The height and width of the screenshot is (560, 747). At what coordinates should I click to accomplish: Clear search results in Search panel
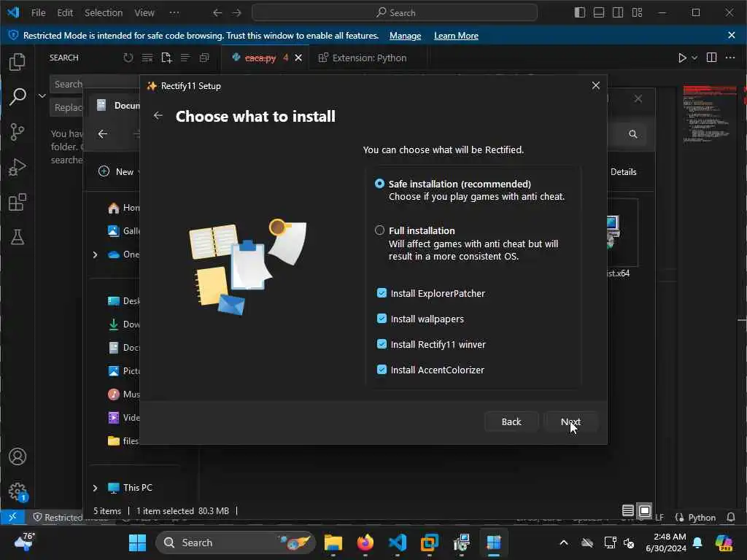[x=147, y=58]
